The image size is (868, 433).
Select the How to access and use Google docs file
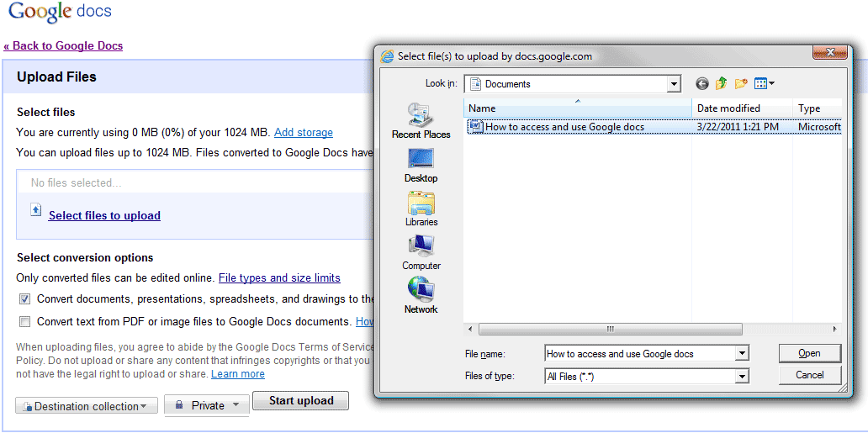[x=564, y=127]
